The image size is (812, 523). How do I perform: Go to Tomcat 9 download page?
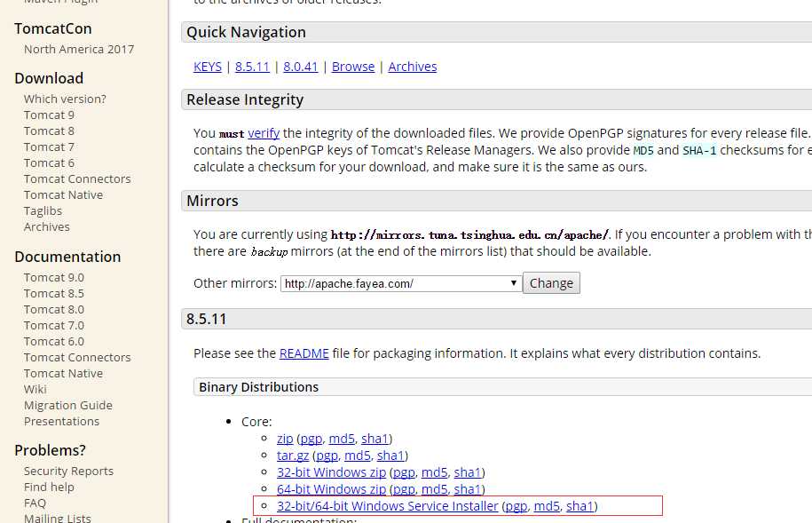click(x=49, y=115)
